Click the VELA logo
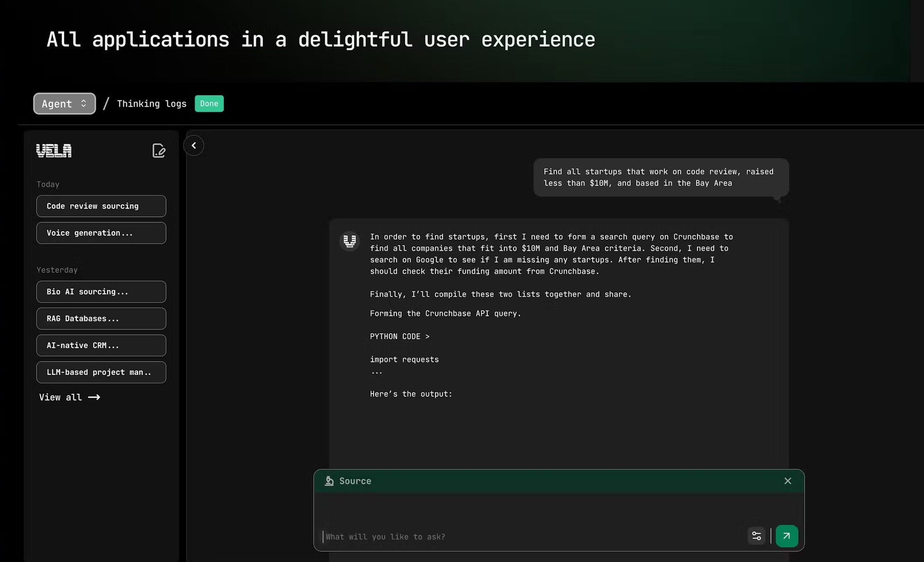Screen dimensions: 924x562 54,151
